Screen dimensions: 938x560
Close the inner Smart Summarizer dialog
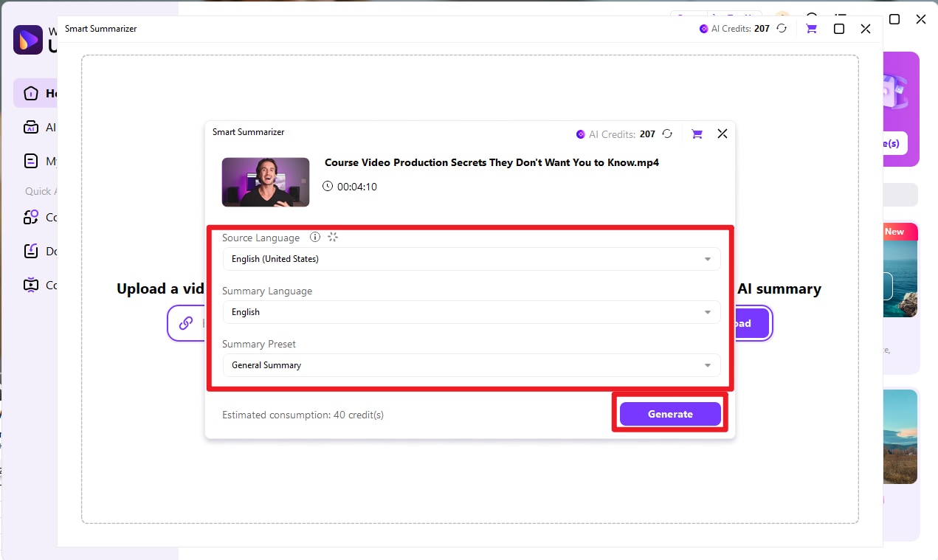point(723,134)
